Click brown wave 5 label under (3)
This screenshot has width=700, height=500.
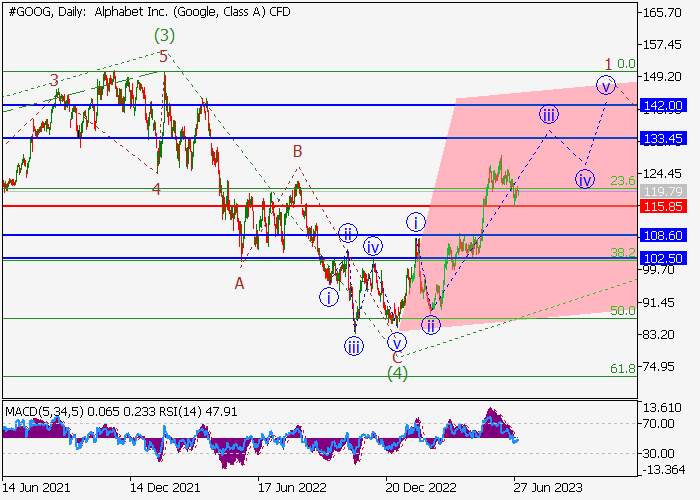[163, 57]
